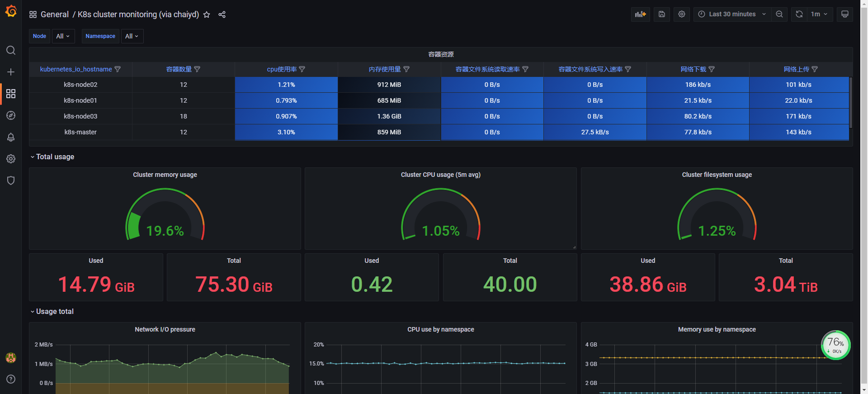Filter the 网络下载 column
Image resolution: width=868 pixels, height=394 pixels.
point(712,69)
